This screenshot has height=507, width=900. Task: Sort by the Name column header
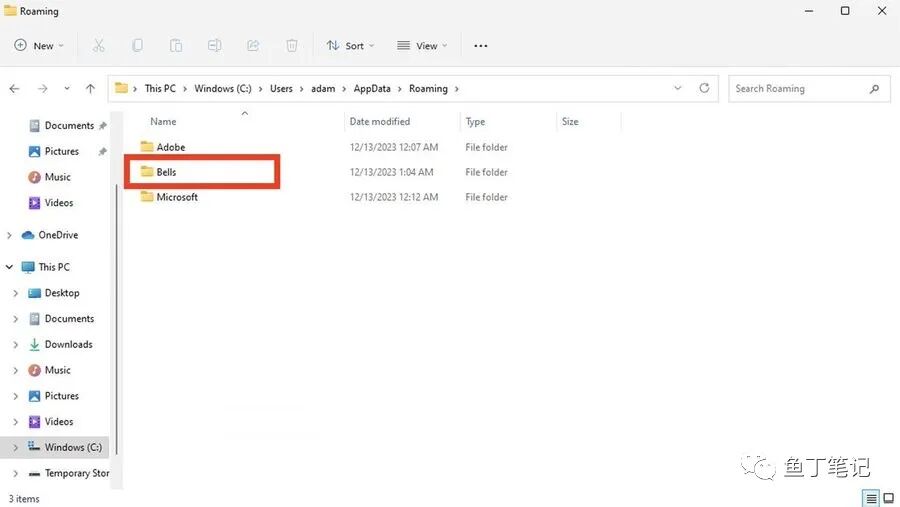click(163, 121)
